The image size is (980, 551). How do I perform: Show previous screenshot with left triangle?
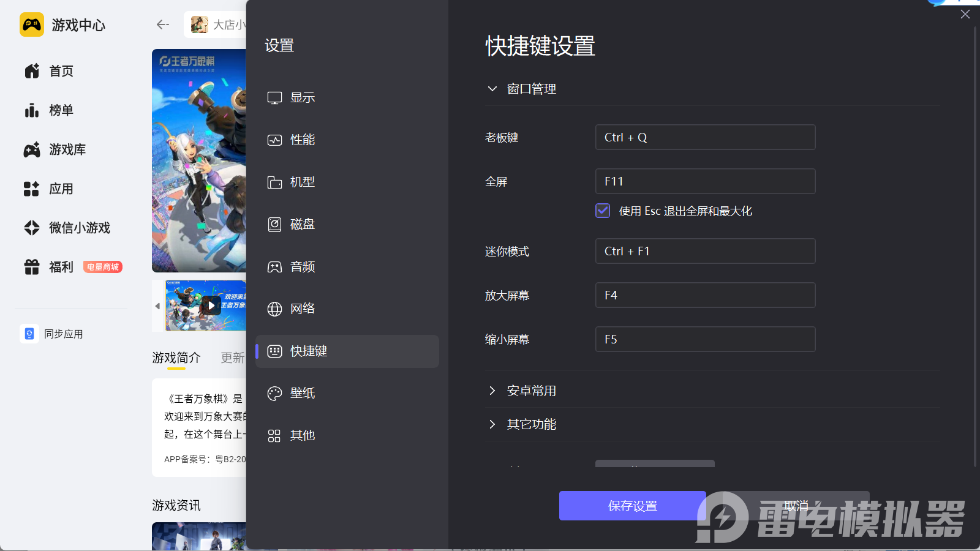coord(157,305)
